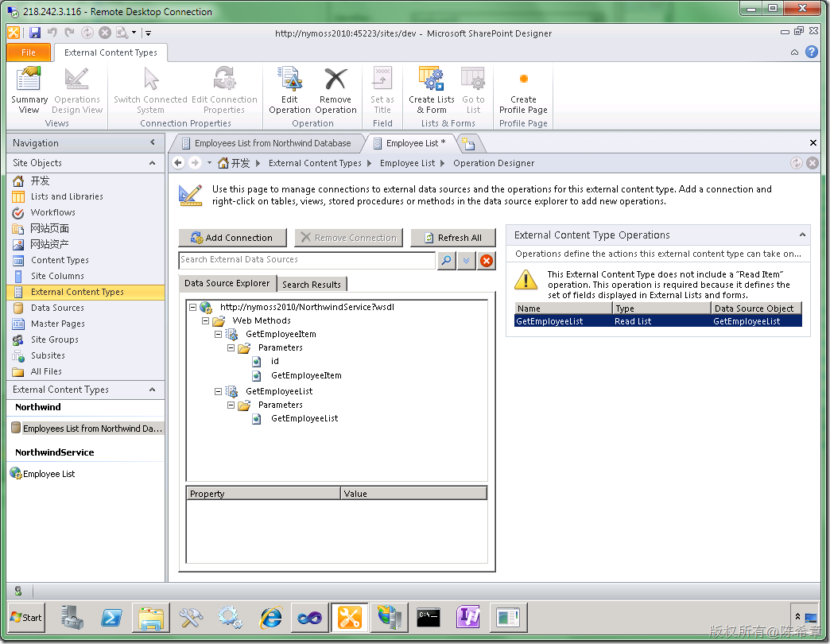Open the File tab
The width and height of the screenshot is (830, 644).
pyautogui.click(x=29, y=52)
